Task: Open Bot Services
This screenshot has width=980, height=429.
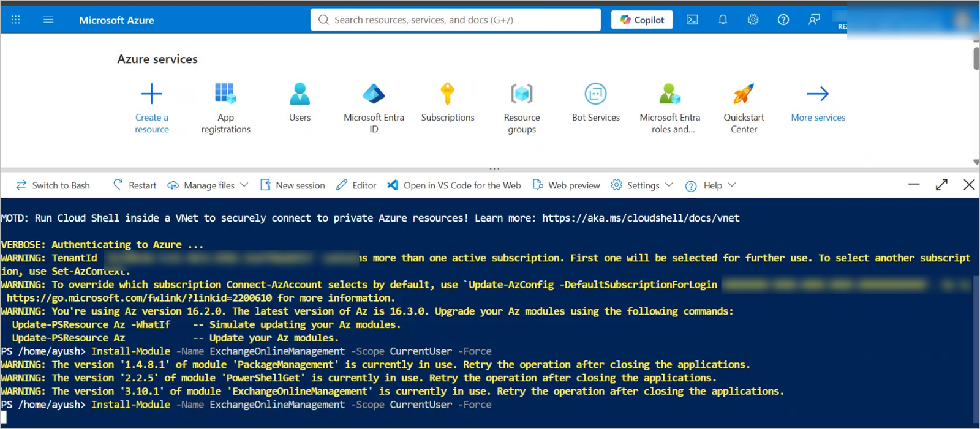Action: click(x=596, y=102)
